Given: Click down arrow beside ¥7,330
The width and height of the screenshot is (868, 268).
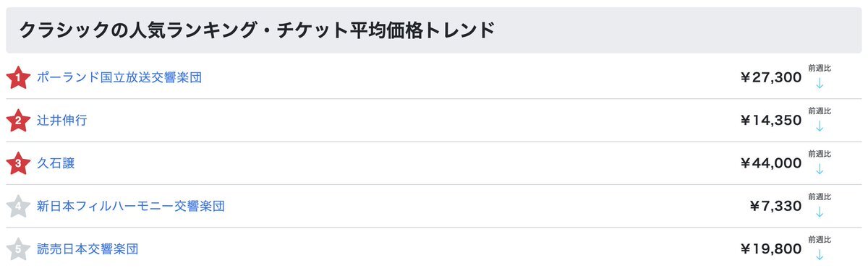Looking at the screenshot, I should 820,212.
